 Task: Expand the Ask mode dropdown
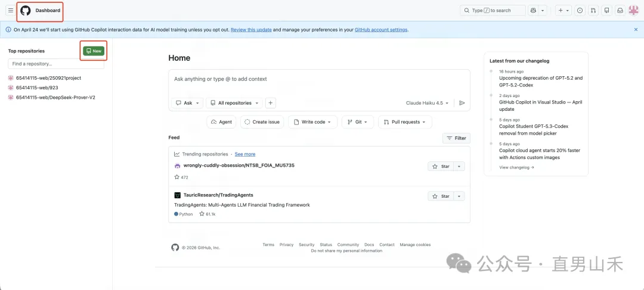click(188, 103)
